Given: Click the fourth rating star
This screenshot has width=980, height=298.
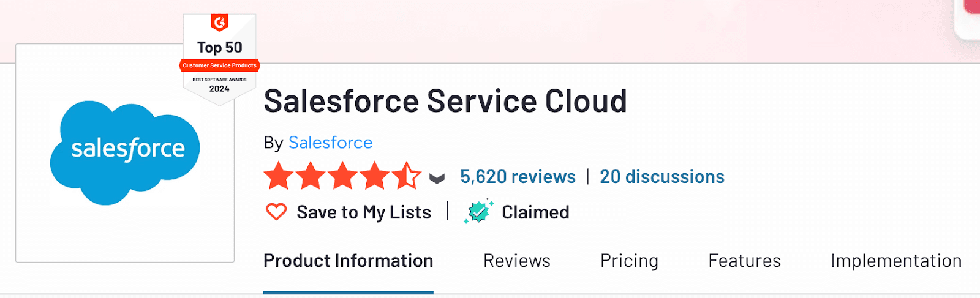Looking at the screenshot, I should (x=374, y=176).
